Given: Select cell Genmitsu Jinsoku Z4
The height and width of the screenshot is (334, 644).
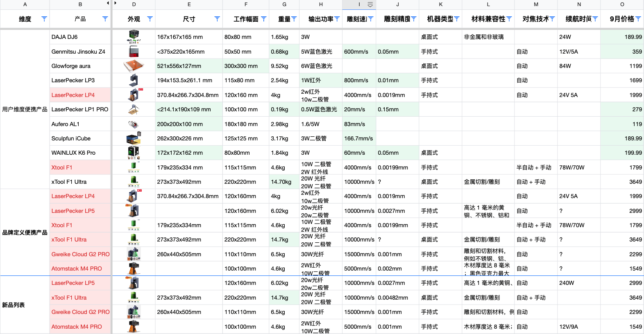Looking at the screenshot, I should click(x=80, y=52).
